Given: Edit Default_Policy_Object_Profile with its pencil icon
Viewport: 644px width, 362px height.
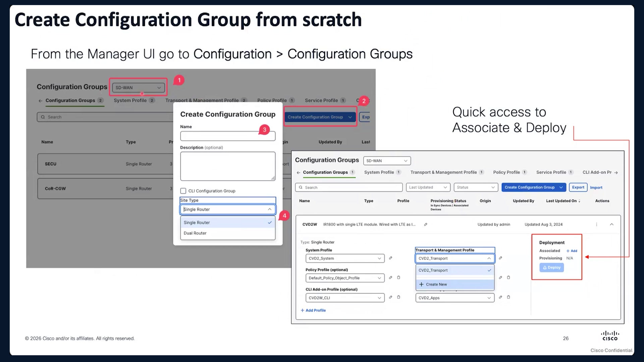Looking at the screenshot, I should 390,278.
